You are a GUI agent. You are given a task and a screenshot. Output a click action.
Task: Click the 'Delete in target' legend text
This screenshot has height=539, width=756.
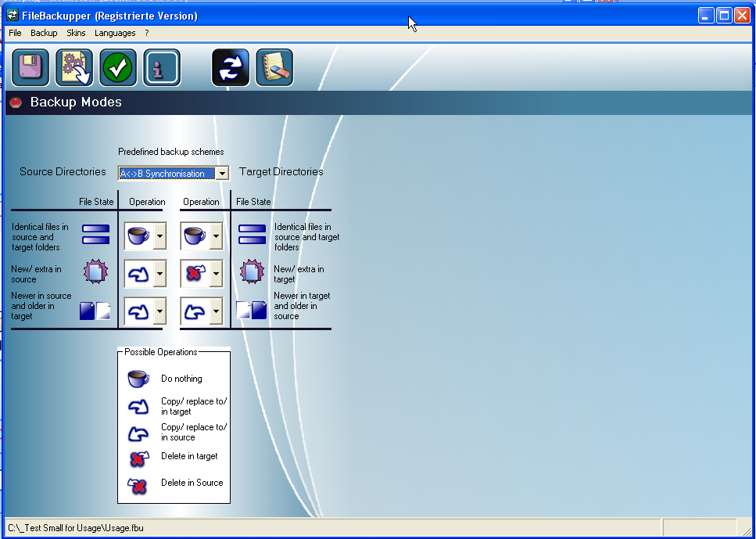click(x=189, y=456)
